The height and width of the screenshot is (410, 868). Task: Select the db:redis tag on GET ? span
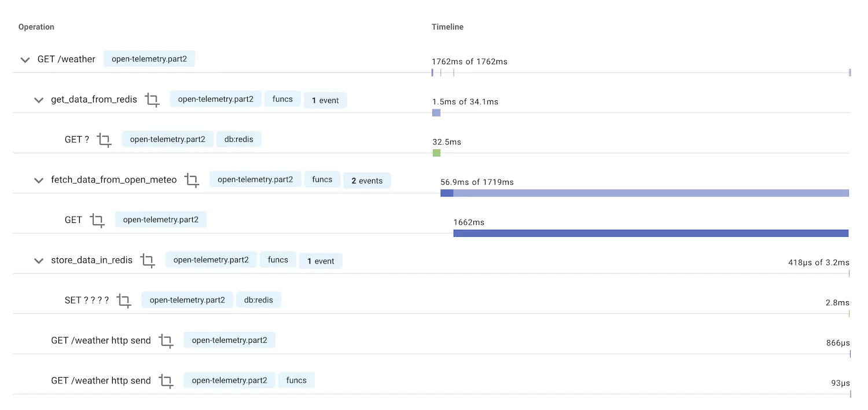(x=239, y=139)
